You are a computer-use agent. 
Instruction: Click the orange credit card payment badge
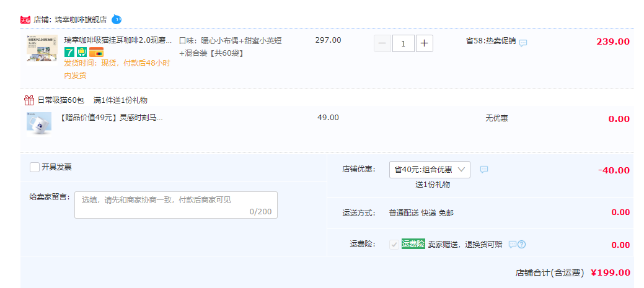click(96, 52)
